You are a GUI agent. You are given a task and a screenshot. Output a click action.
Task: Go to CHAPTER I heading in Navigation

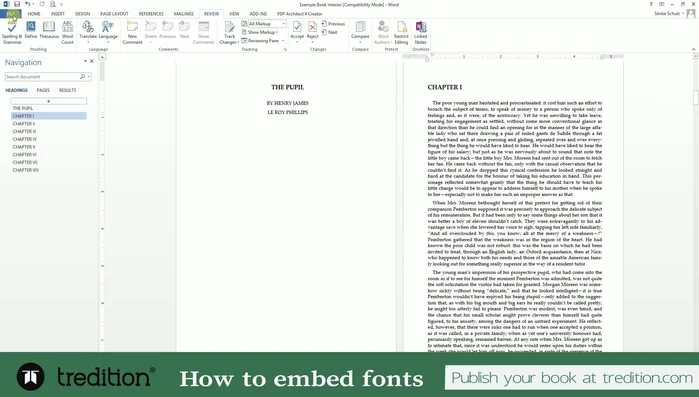click(x=48, y=116)
